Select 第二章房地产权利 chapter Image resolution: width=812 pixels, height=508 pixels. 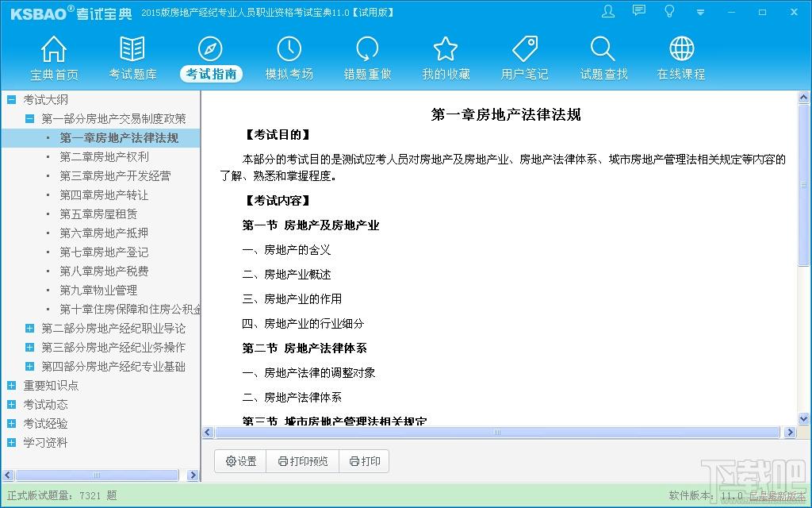(x=104, y=156)
